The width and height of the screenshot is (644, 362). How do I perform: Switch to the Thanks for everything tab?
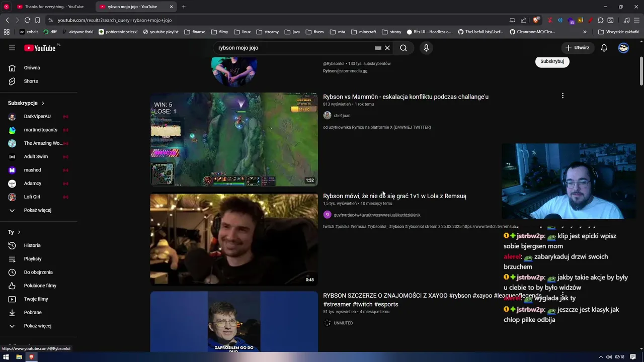coord(53,7)
